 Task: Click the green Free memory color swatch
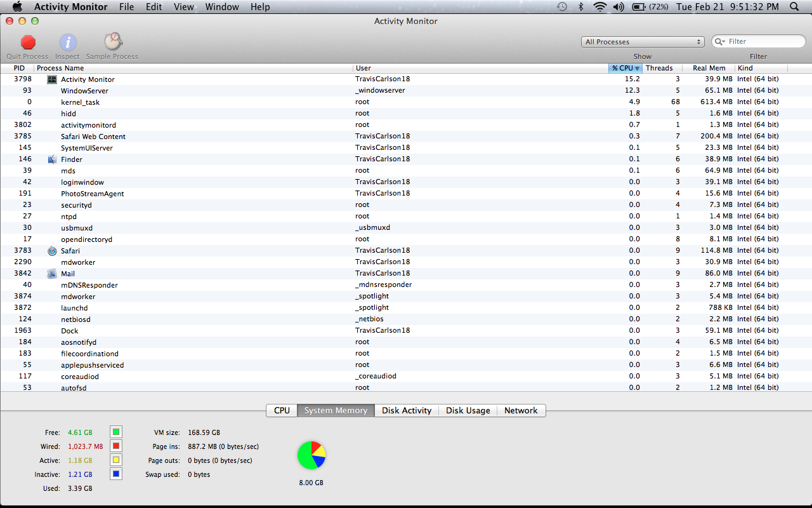(x=116, y=432)
